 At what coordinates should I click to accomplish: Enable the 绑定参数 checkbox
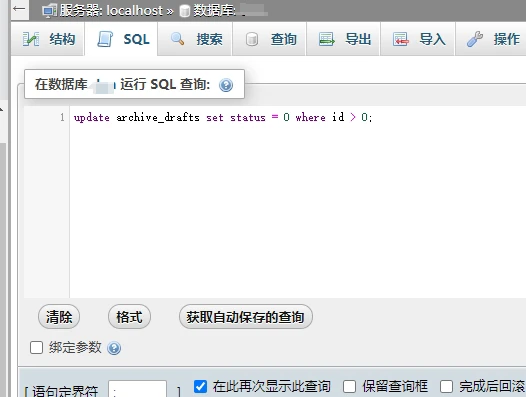pyautogui.click(x=37, y=348)
